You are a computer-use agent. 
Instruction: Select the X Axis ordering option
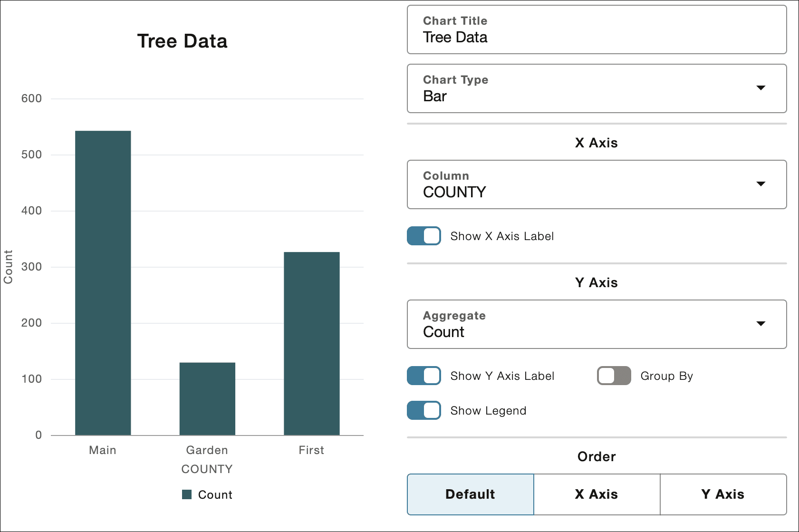point(597,494)
